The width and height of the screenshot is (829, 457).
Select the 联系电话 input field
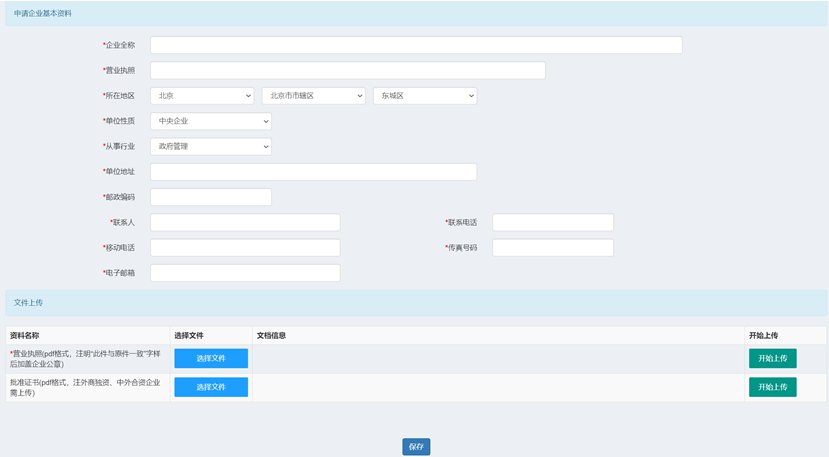[x=552, y=222]
